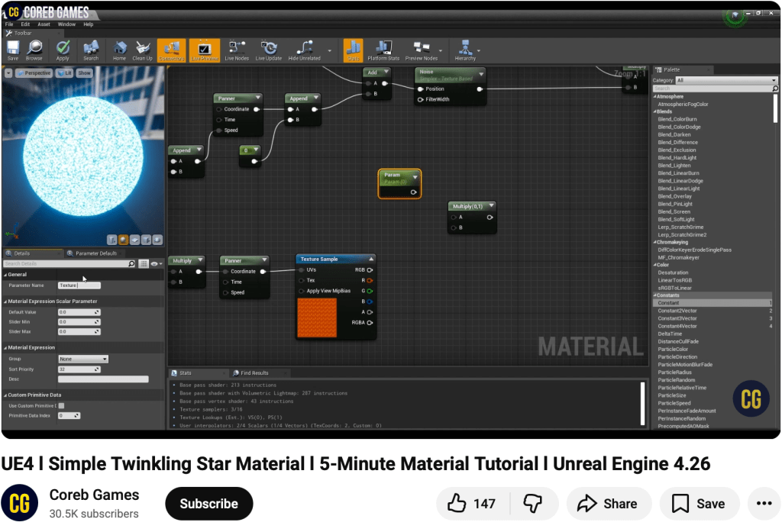The width and height of the screenshot is (782, 532).
Task: Click the Clean Up toolbar icon
Action: point(142,48)
